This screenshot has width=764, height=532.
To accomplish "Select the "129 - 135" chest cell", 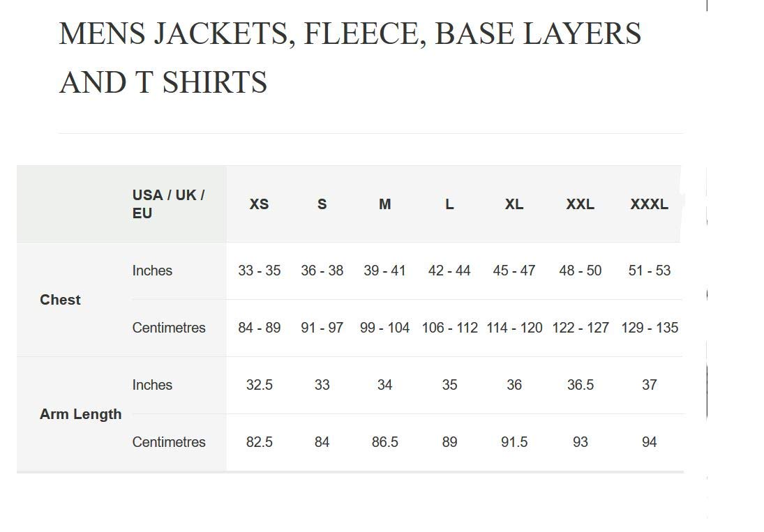I will click(649, 328).
